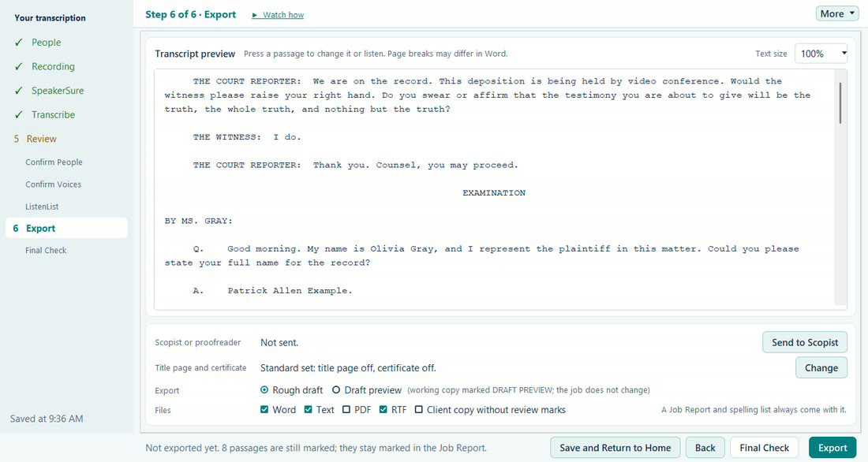Select the passage 'Patrick Allen Example.'
Viewport: 868px width, 462px height.
pos(290,290)
